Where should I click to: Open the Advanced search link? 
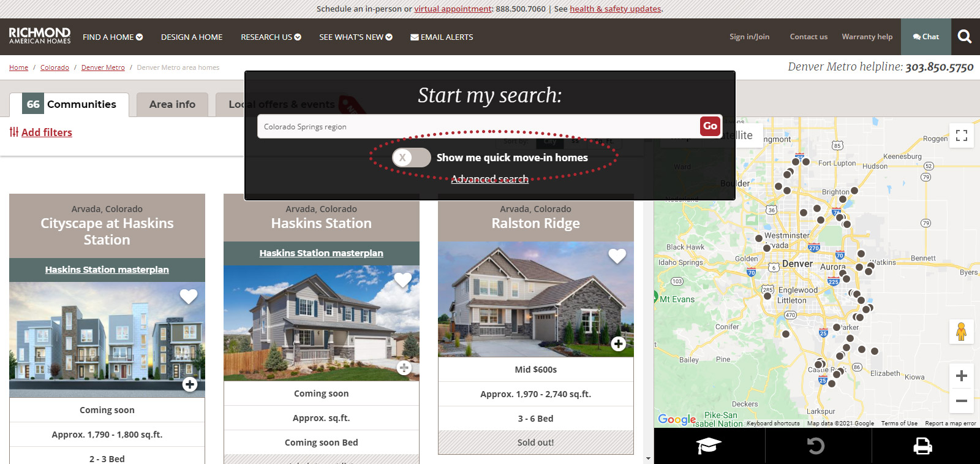490,179
